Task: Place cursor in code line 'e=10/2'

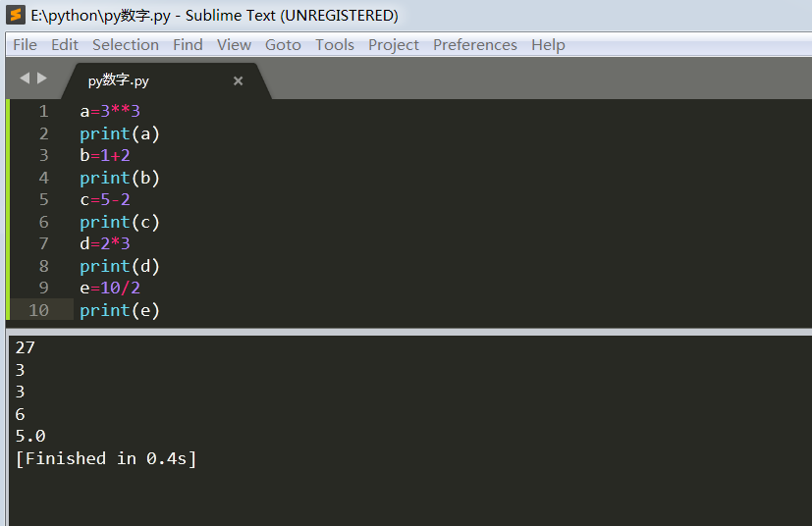Action: [x=110, y=288]
